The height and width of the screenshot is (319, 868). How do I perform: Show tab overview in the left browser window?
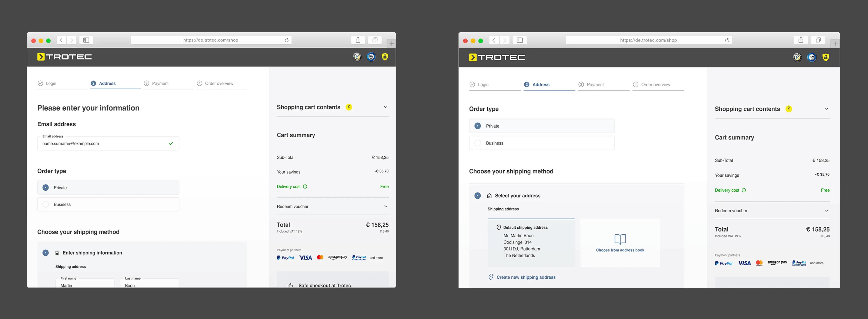[375, 40]
